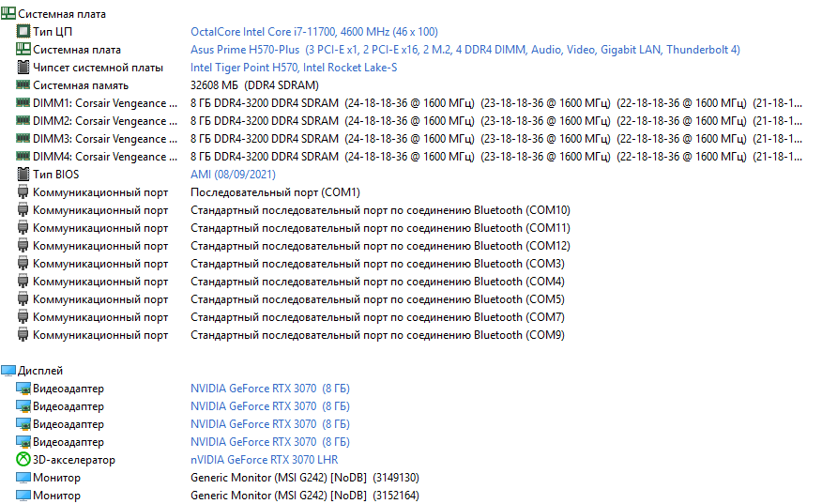Click the Bluetooth (COM4) port description
This screenshot has height=504, width=822.
point(377,282)
